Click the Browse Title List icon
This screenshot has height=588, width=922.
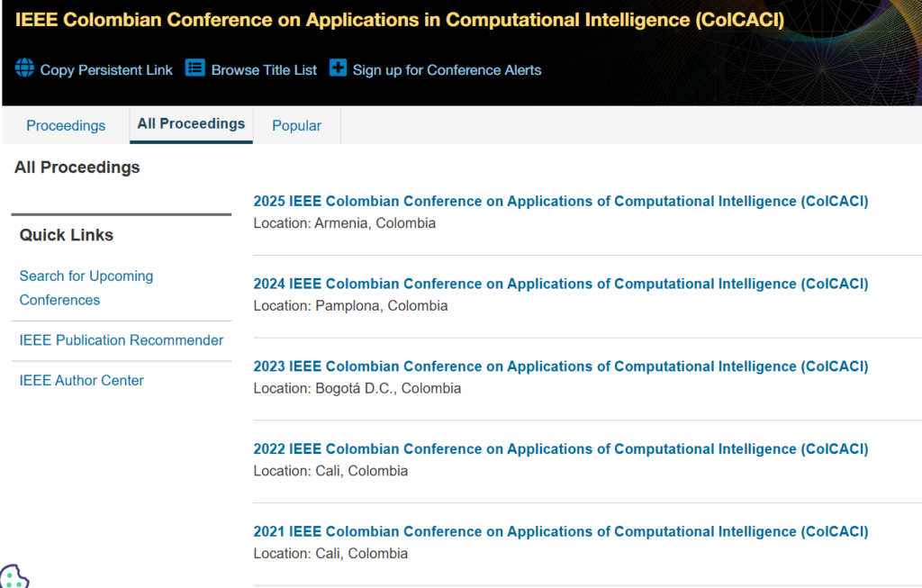[195, 68]
